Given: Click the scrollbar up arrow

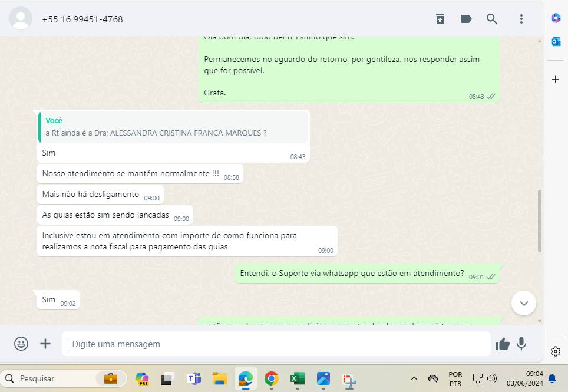Looking at the screenshot, I should 540,41.
